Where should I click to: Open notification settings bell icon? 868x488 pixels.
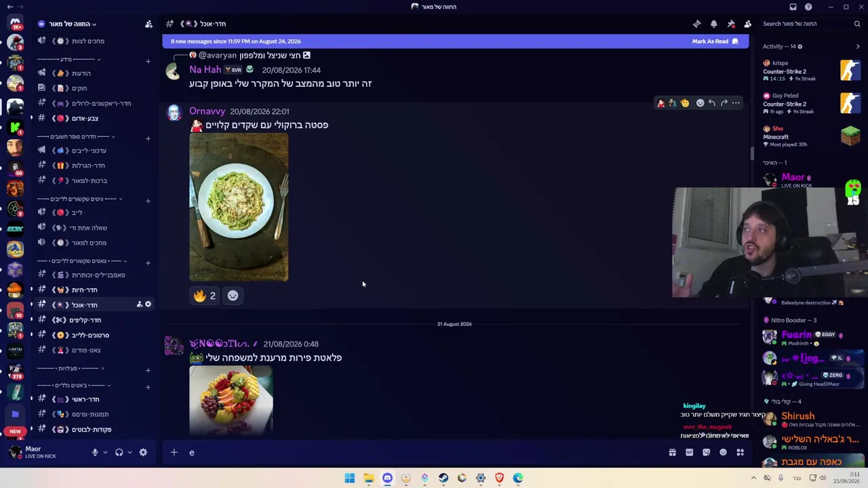pyautogui.click(x=713, y=24)
